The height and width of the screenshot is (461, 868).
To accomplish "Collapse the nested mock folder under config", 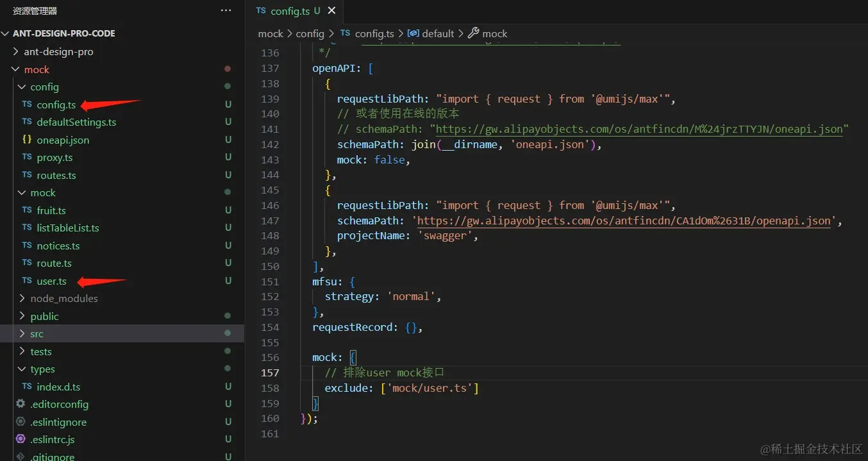I will click(22, 192).
